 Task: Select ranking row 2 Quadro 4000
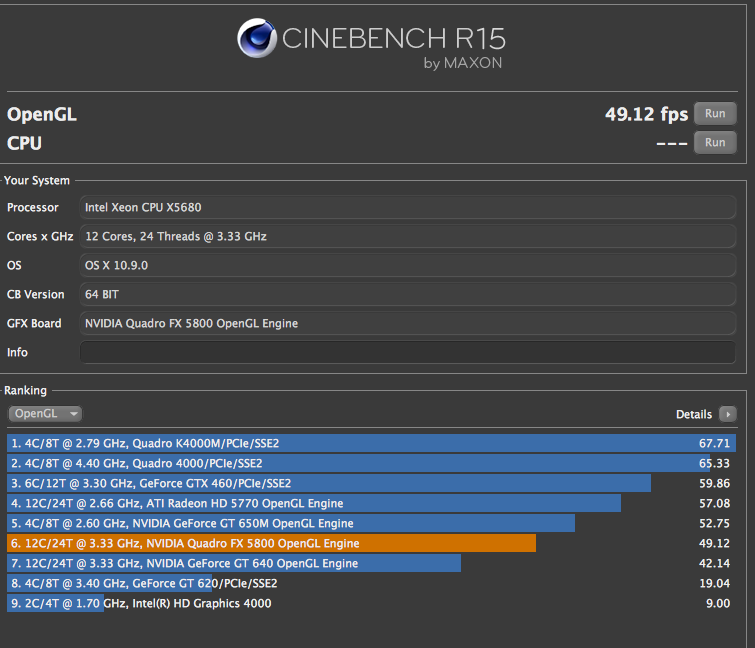coord(371,463)
